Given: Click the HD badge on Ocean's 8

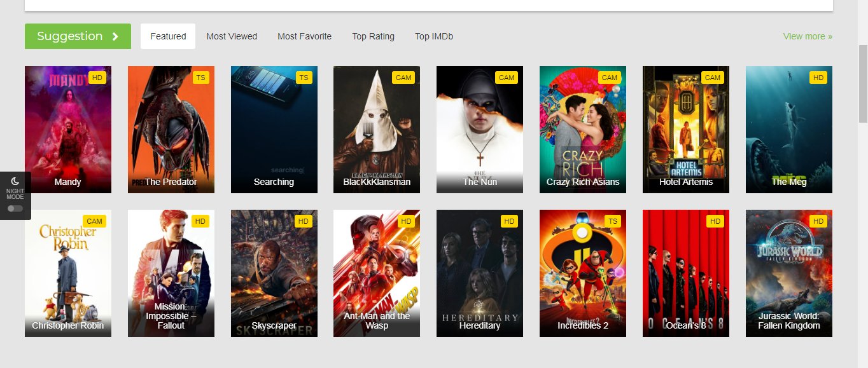Looking at the screenshot, I should coord(715,221).
